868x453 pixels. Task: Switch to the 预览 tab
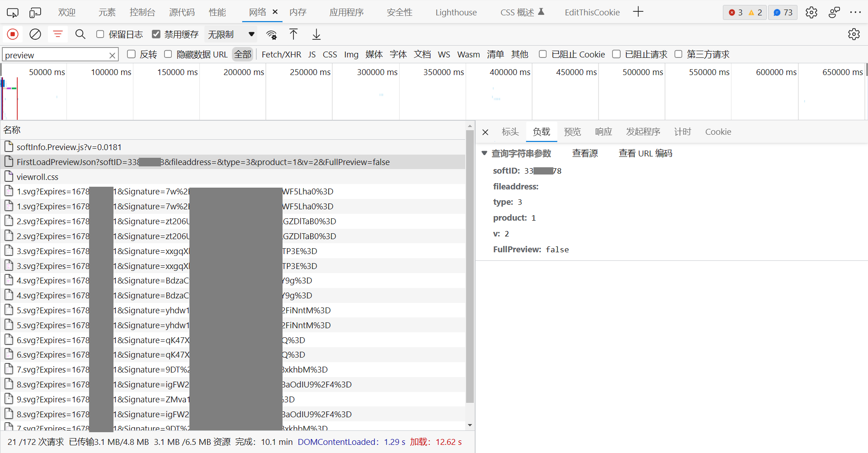click(x=572, y=132)
